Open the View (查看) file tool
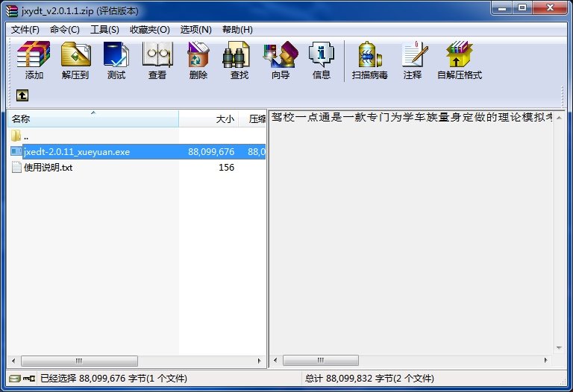Image resolution: width=573 pixels, height=392 pixels. tap(157, 60)
